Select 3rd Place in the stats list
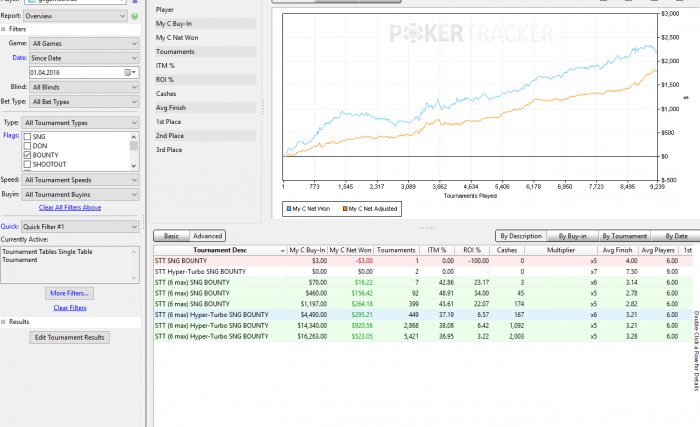The height and width of the screenshot is (427, 700). pyautogui.click(x=205, y=150)
